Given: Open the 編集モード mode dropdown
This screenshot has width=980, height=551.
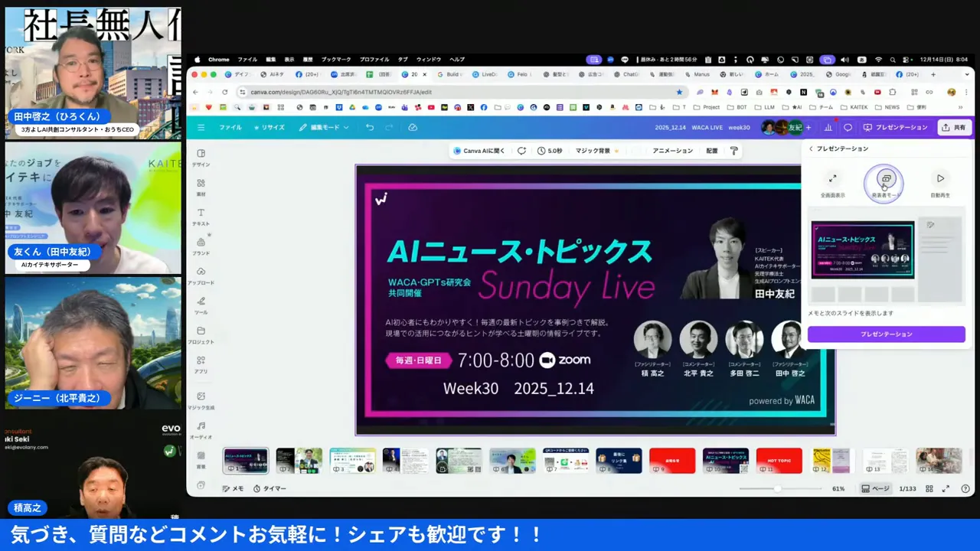Looking at the screenshot, I should [x=325, y=127].
